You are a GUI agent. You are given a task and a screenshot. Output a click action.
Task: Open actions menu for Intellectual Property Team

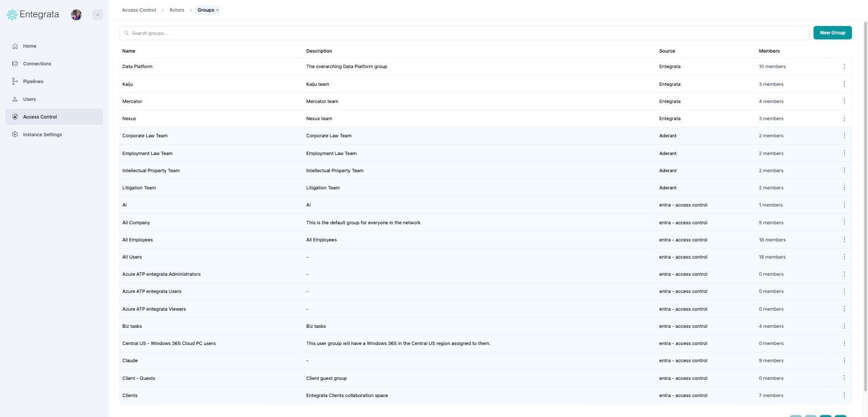pyautogui.click(x=844, y=171)
